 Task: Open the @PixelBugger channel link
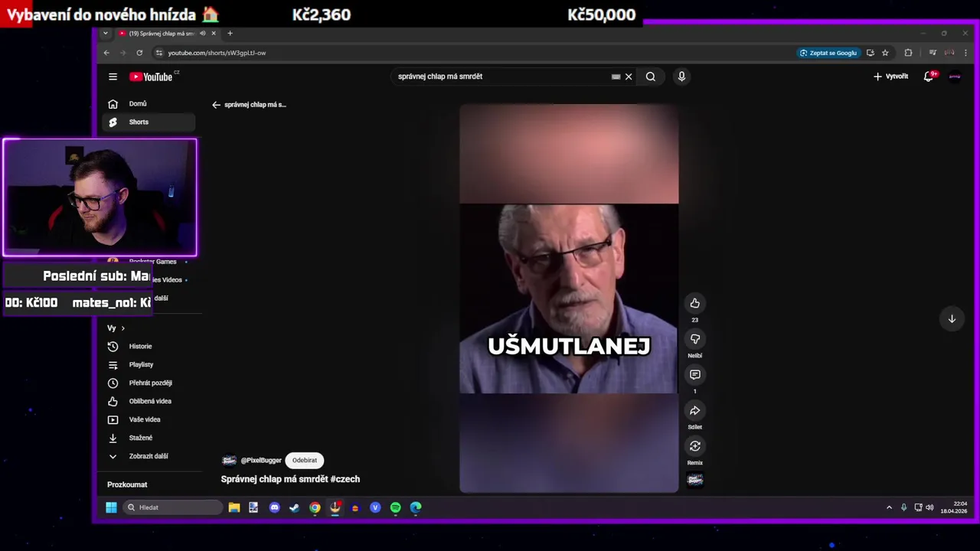coord(261,461)
